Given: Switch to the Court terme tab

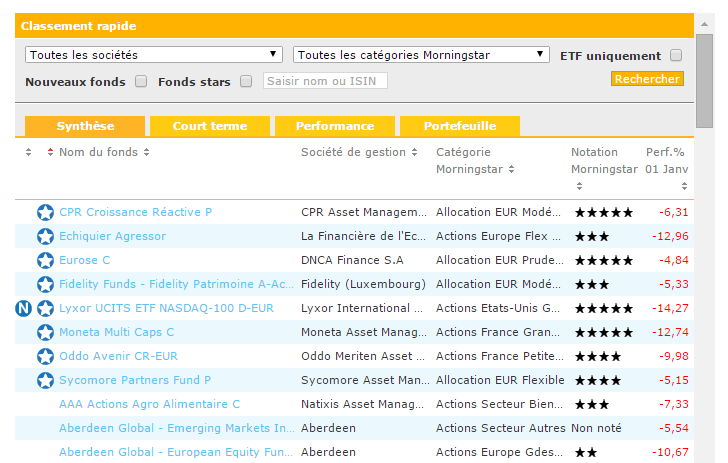Looking at the screenshot, I should 210,126.
